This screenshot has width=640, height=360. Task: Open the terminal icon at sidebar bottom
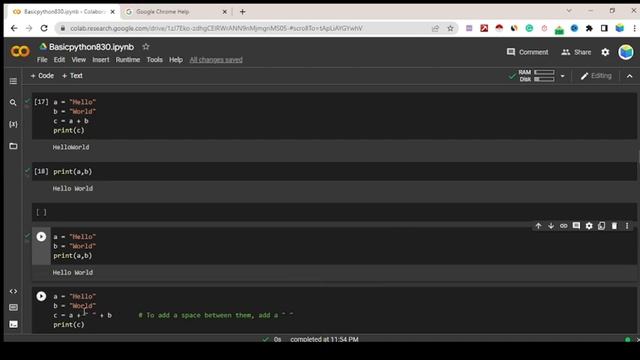point(13,324)
